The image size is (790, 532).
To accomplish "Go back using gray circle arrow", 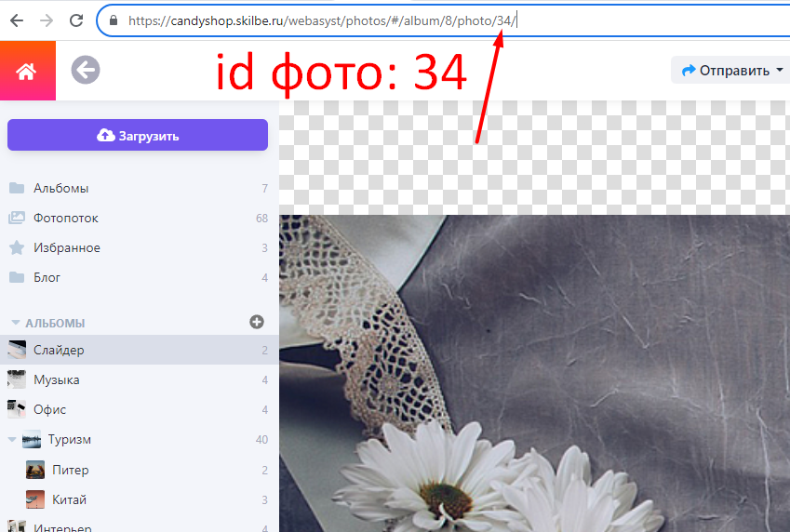I will pyautogui.click(x=86, y=70).
